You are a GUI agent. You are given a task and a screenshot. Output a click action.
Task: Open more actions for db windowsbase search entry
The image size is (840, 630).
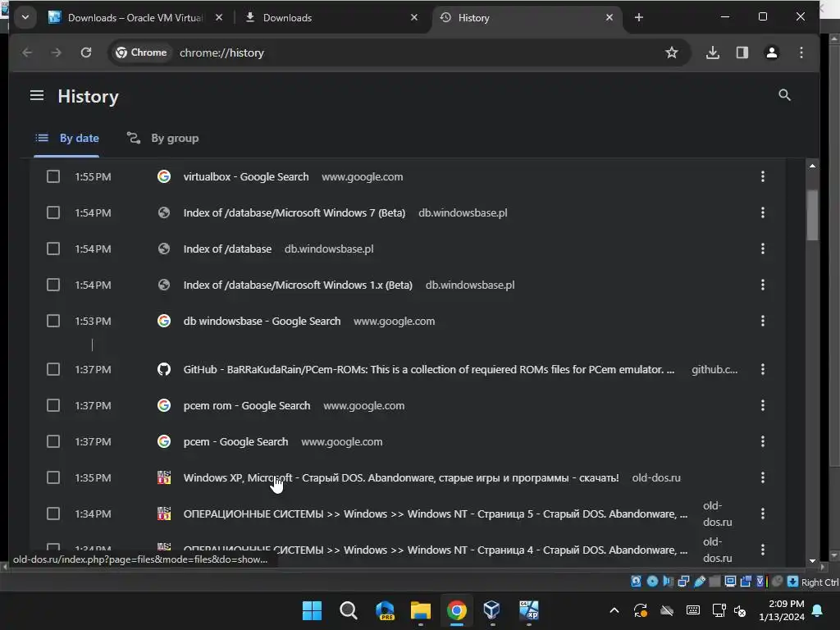pyautogui.click(x=762, y=321)
